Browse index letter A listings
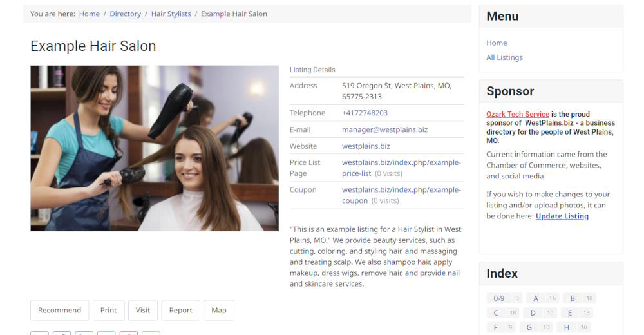 tap(536, 298)
